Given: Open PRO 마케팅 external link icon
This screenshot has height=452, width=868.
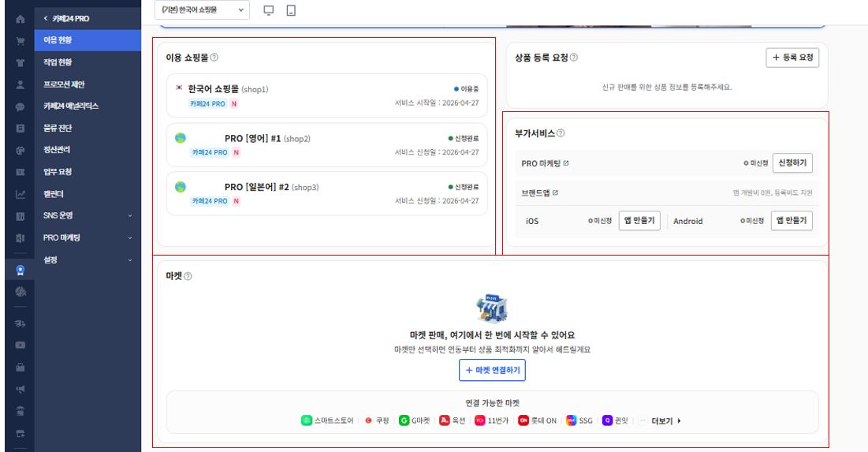Looking at the screenshot, I should 566,162.
